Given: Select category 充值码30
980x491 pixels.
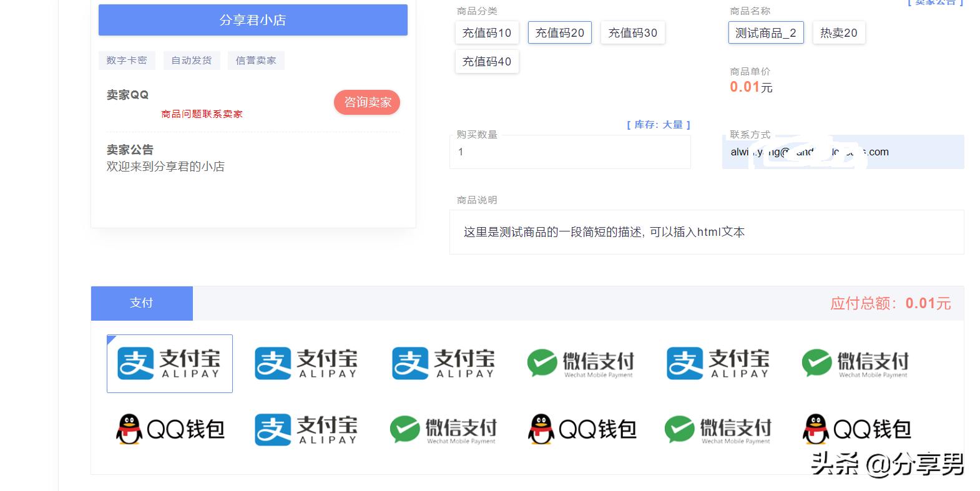Looking at the screenshot, I should [633, 33].
